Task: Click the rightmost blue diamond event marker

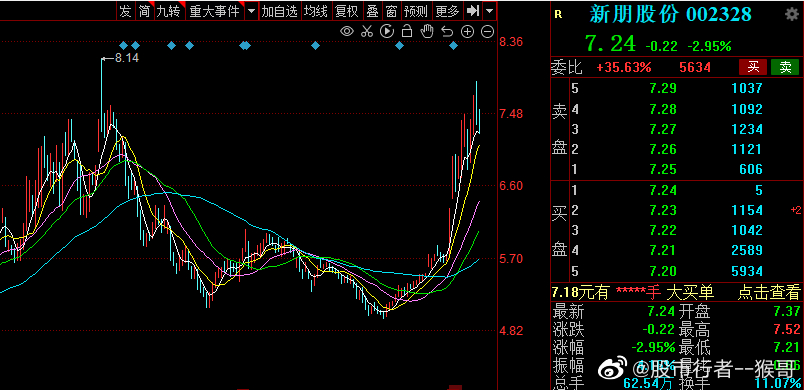Action: click(453, 46)
